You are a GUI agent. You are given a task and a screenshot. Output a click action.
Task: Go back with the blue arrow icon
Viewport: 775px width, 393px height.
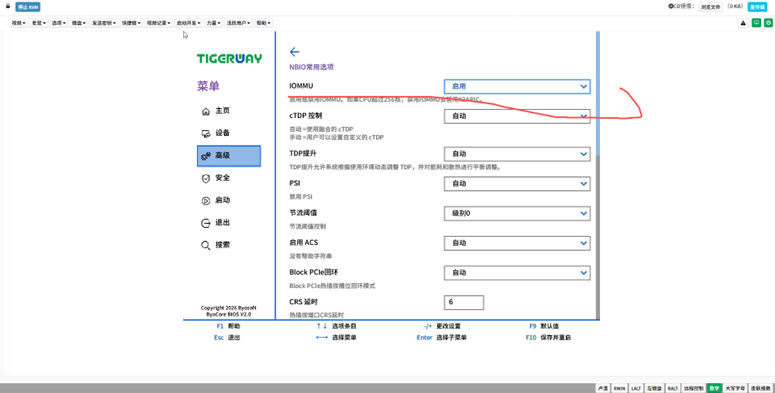294,52
